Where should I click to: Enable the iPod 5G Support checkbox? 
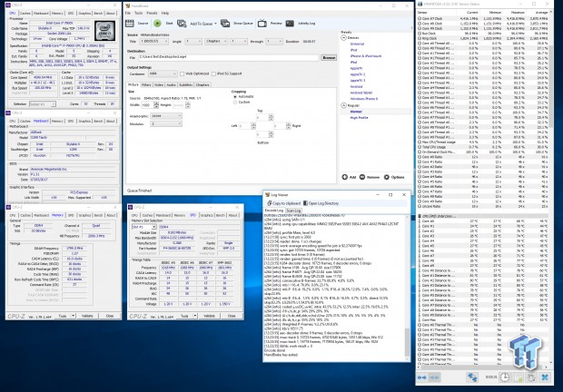(213, 73)
